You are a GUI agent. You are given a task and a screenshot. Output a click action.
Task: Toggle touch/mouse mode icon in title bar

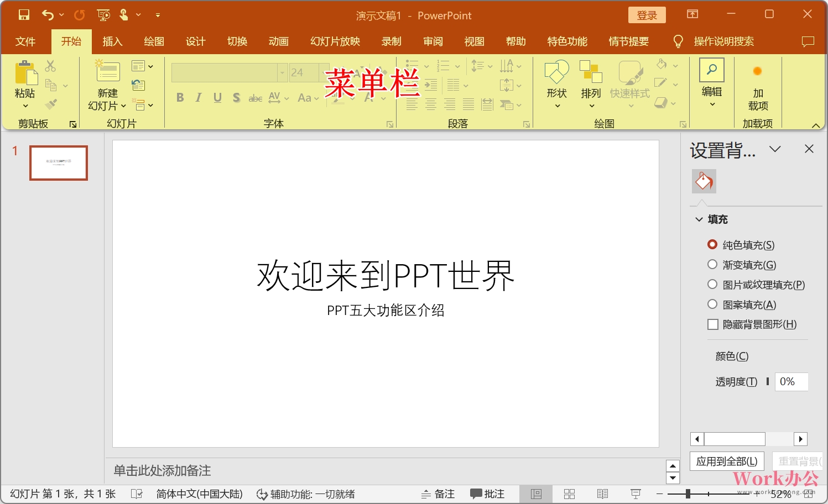(124, 15)
